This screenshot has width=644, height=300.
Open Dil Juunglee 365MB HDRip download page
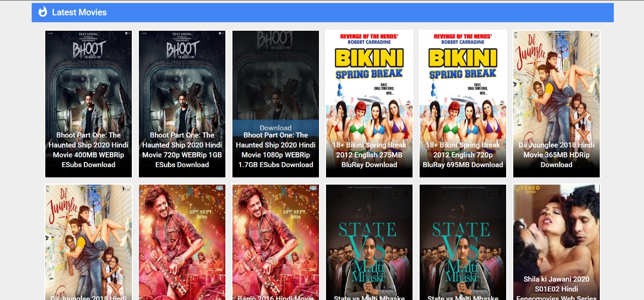click(556, 104)
